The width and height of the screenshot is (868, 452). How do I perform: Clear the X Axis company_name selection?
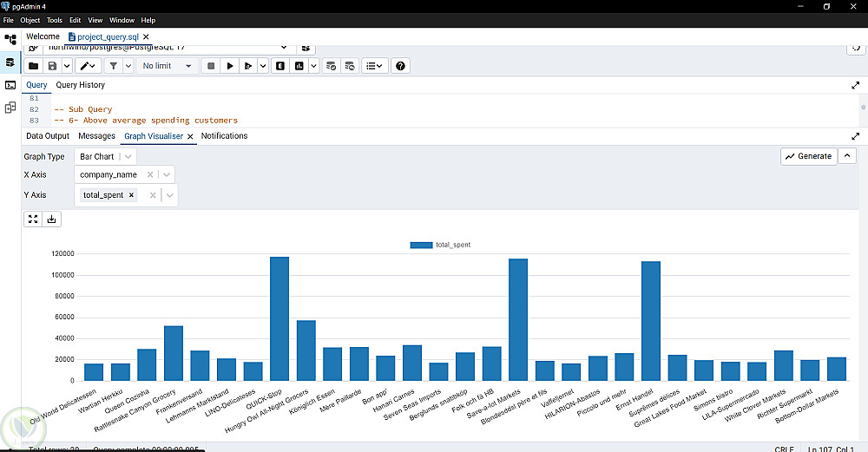pyautogui.click(x=150, y=175)
